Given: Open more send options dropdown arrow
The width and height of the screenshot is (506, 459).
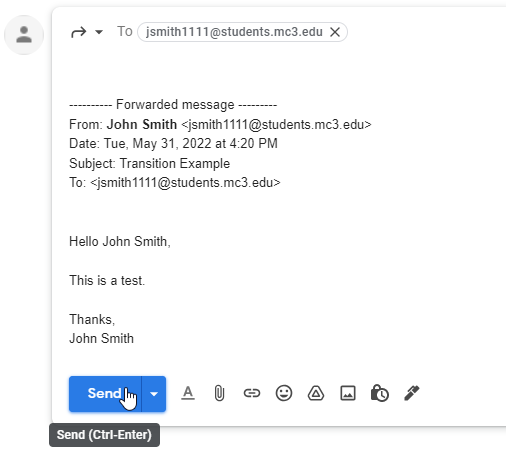Looking at the screenshot, I should 154,394.
